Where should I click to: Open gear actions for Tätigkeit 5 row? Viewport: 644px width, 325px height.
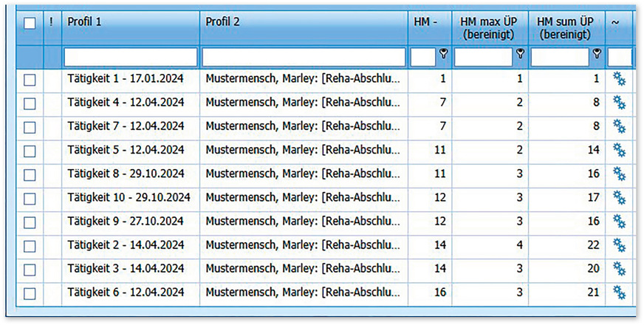pos(619,151)
